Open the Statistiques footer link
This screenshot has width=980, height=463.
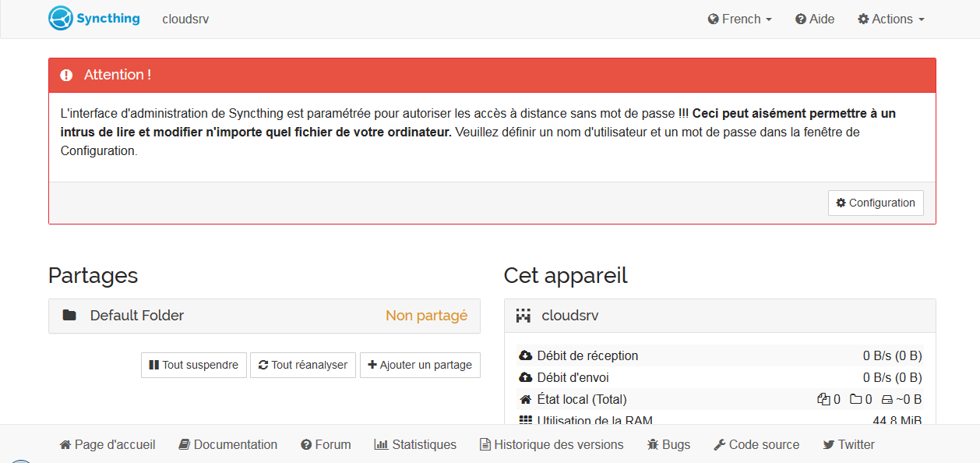coord(415,445)
